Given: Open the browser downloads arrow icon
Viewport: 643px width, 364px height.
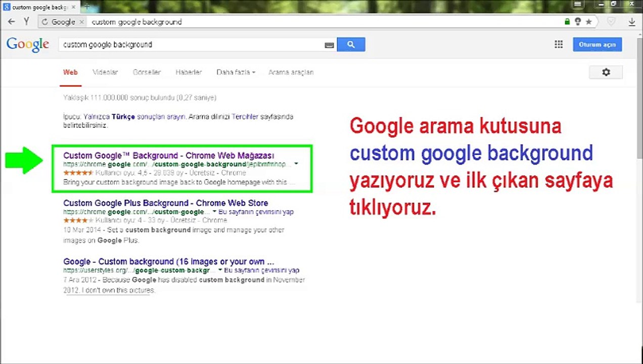Looking at the screenshot, I should click(632, 22).
